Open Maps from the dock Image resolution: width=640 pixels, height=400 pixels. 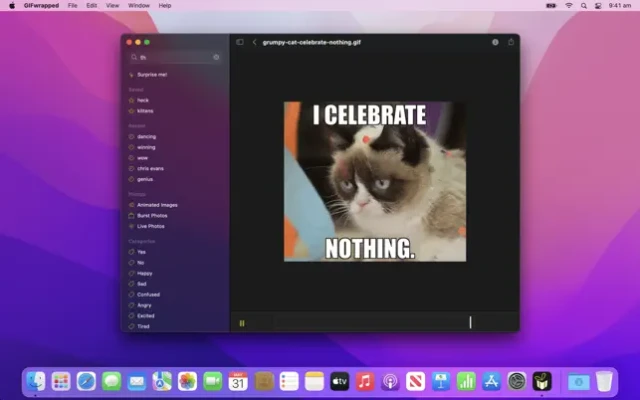162,382
